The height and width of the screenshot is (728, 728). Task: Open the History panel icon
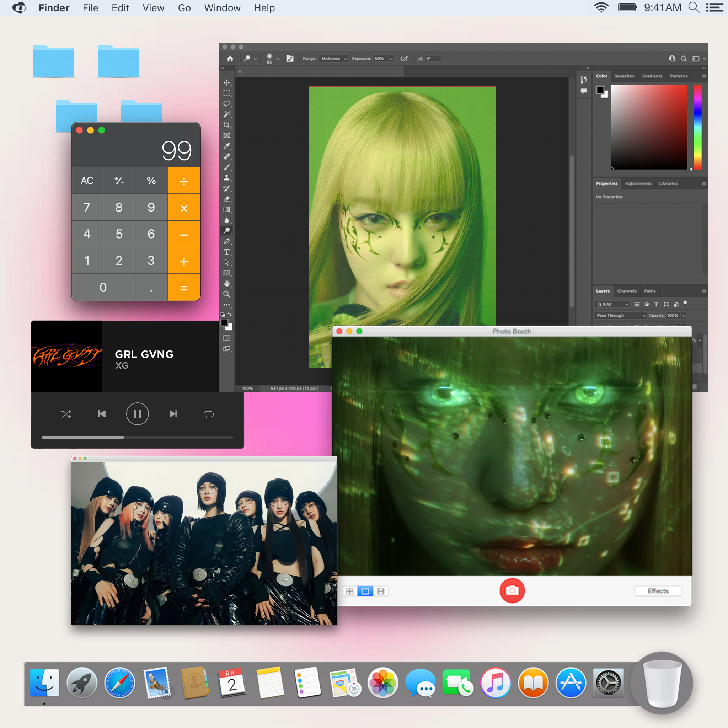pyautogui.click(x=584, y=80)
